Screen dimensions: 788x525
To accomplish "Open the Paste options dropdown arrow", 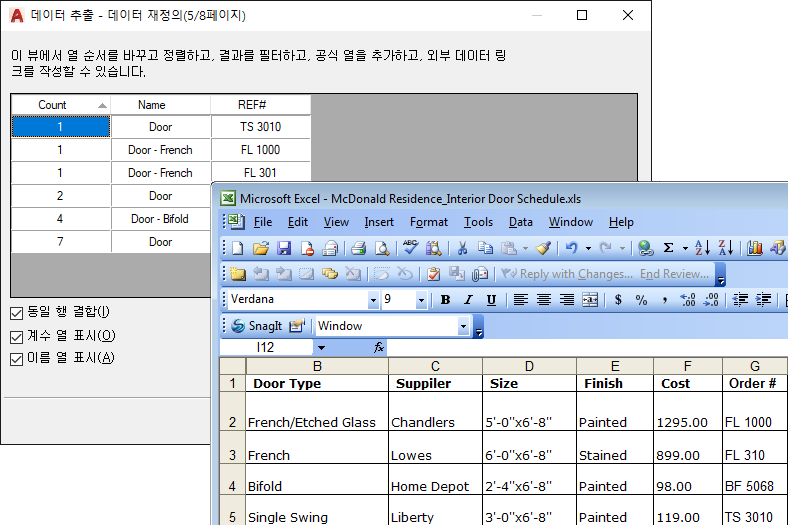I will (x=525, y=248).
